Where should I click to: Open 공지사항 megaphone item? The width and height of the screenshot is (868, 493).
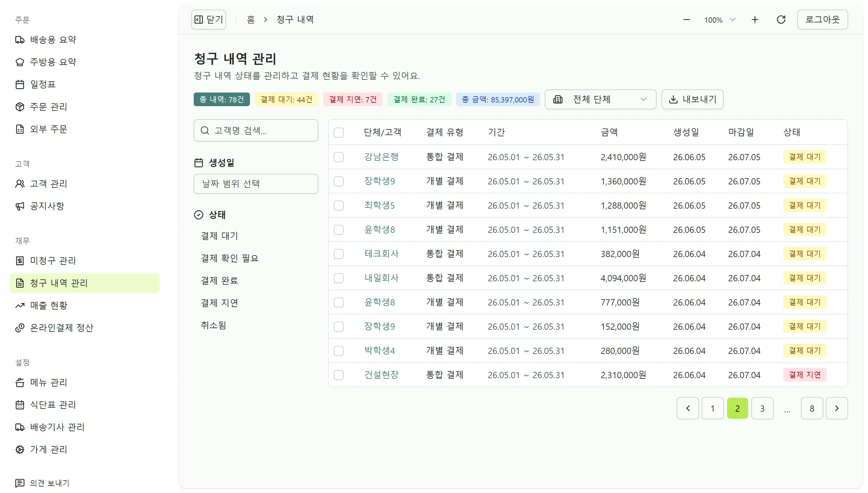point(85,206)
